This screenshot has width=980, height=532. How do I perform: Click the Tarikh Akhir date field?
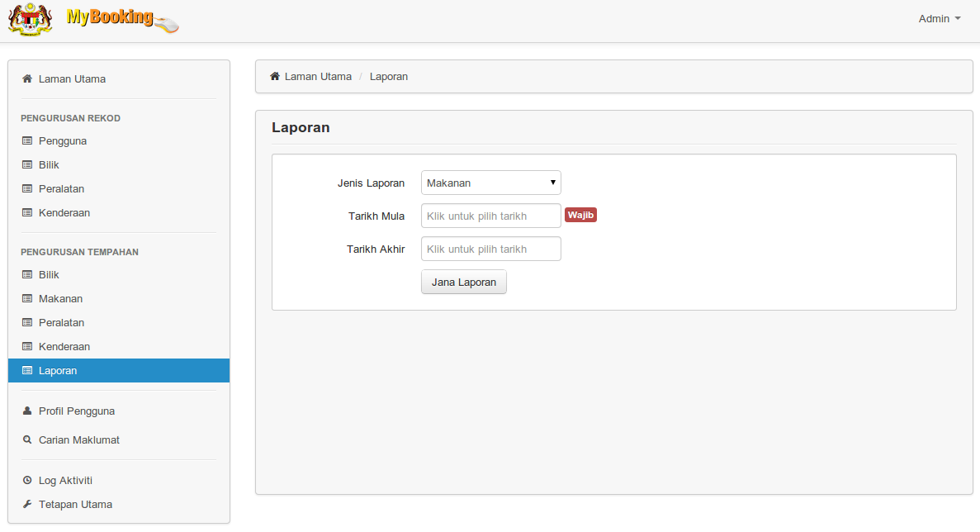pyautogui.click(x=490, y=249)
